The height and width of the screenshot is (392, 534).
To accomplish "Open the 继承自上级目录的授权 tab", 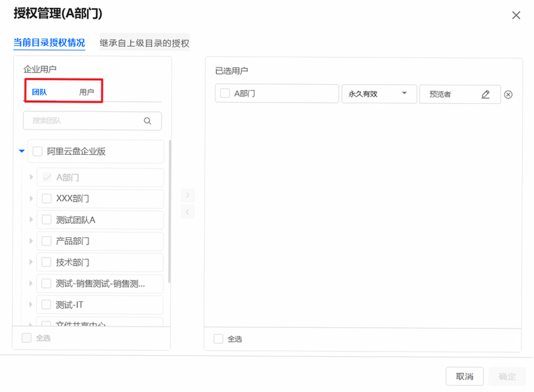I will (x=144, y=43).
